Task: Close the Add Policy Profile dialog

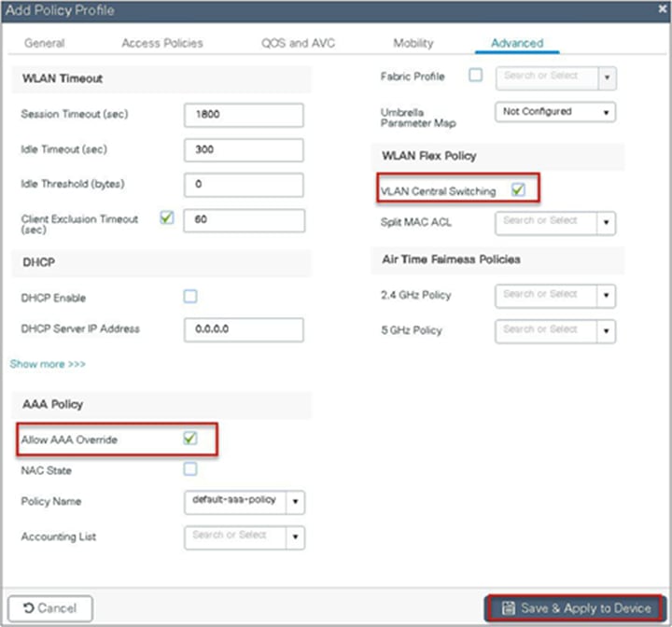Action: (x=663, y=9)
